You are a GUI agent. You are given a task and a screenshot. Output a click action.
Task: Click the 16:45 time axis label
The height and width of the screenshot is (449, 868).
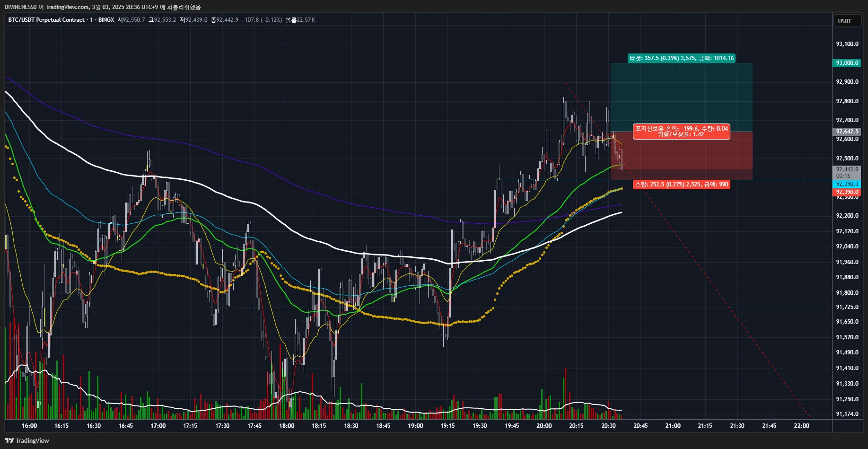click(126, 426)
